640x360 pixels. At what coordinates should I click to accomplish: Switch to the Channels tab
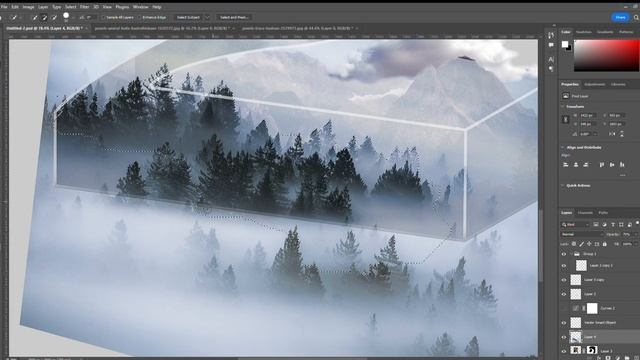tap(585, 213)
